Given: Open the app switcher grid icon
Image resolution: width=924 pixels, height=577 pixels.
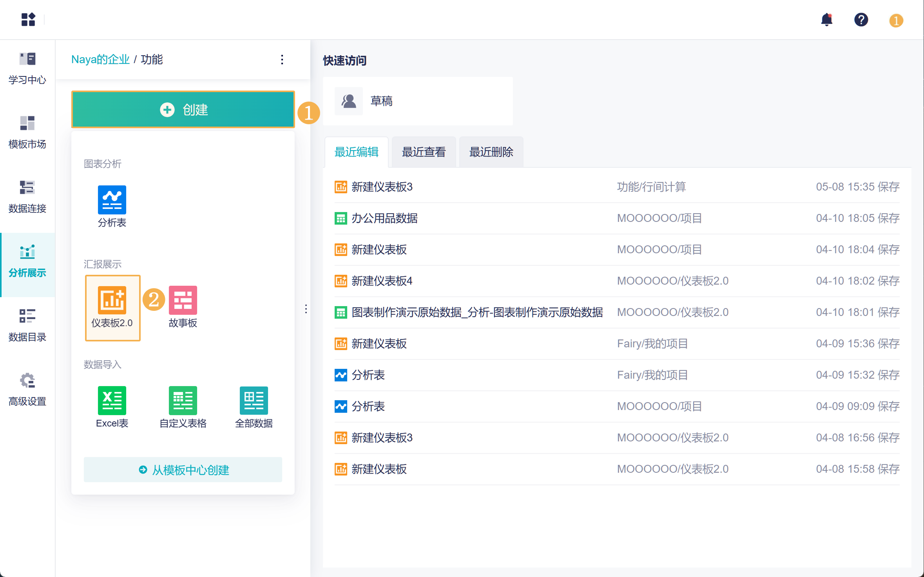Looking at the screenshot, I should [x=28, y=20].
